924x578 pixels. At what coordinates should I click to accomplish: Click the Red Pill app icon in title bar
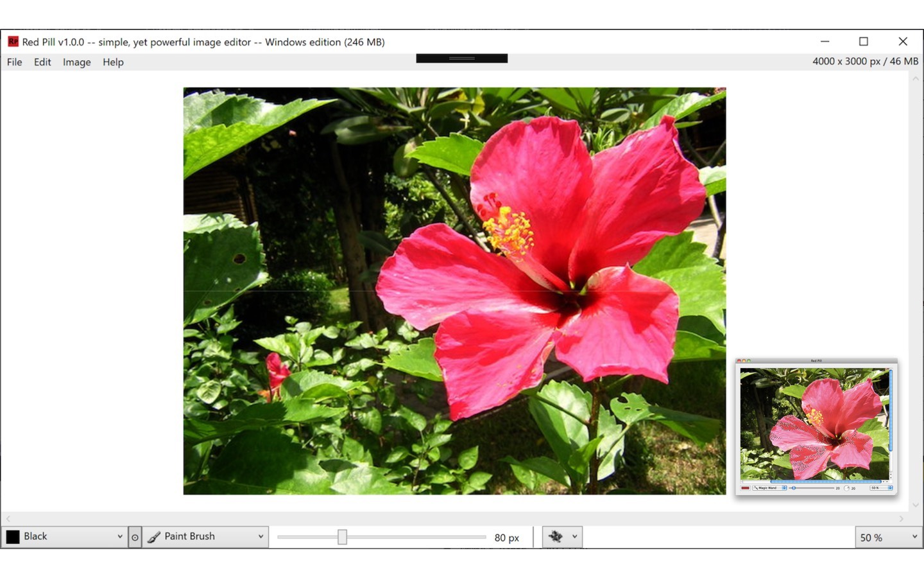tap(13, 42)
